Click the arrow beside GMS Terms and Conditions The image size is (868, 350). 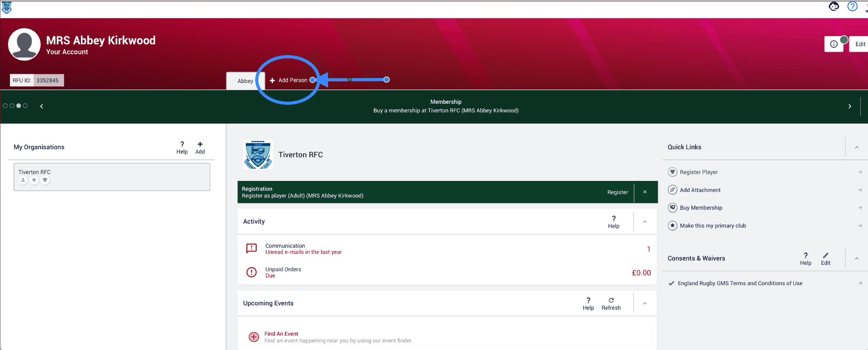coord(860,283)
